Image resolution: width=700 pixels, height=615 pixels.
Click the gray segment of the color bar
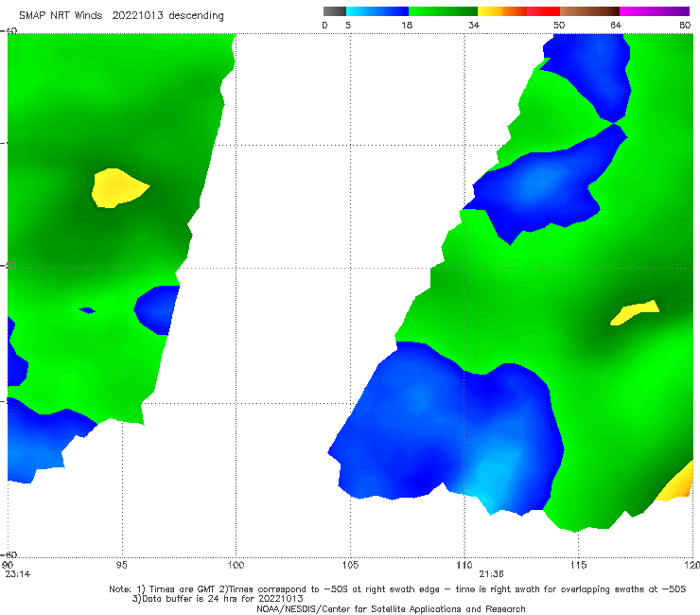point(335,11)
